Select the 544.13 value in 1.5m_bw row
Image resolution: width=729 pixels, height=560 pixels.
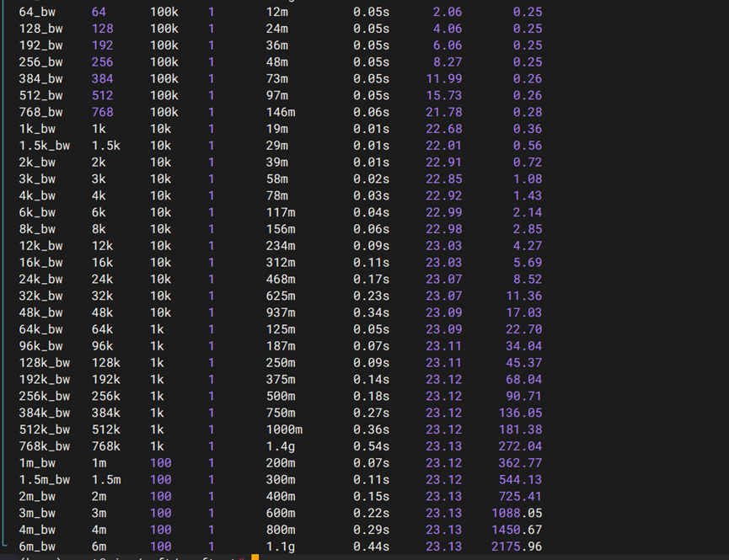[x=520, y=480]
